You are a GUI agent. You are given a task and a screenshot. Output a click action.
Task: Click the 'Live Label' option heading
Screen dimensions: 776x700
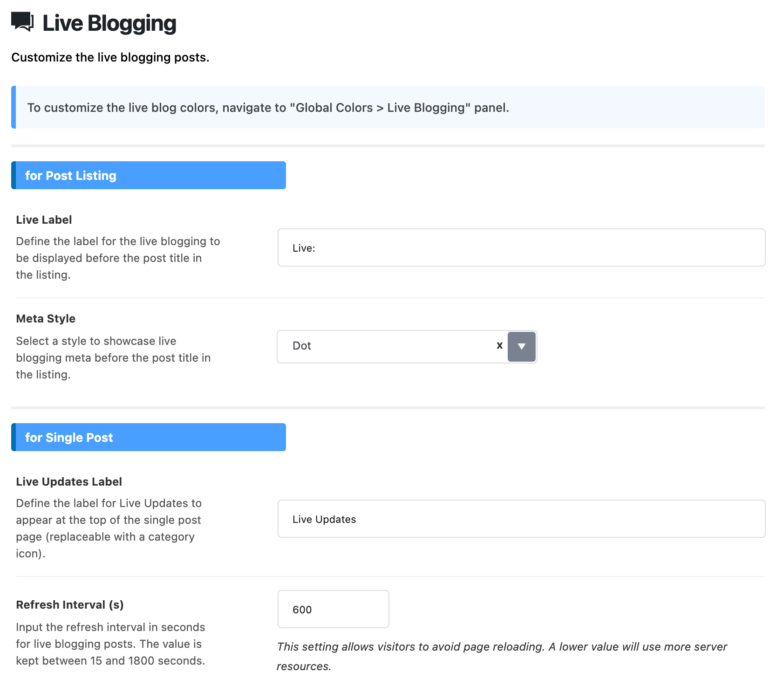pyautogui.click(x=44, y=220)
